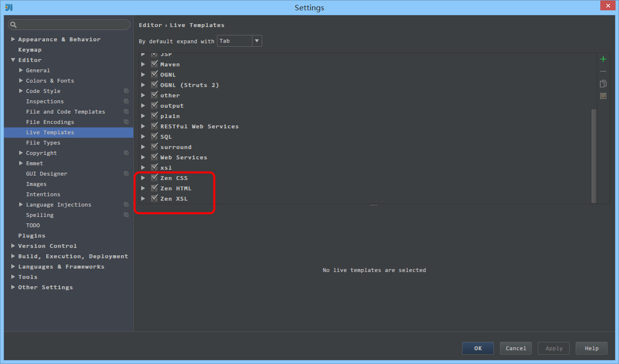Click the project-level icon beside File Encodings
Image resolution: width=619 pixels, height=364 pixels.
126,122
